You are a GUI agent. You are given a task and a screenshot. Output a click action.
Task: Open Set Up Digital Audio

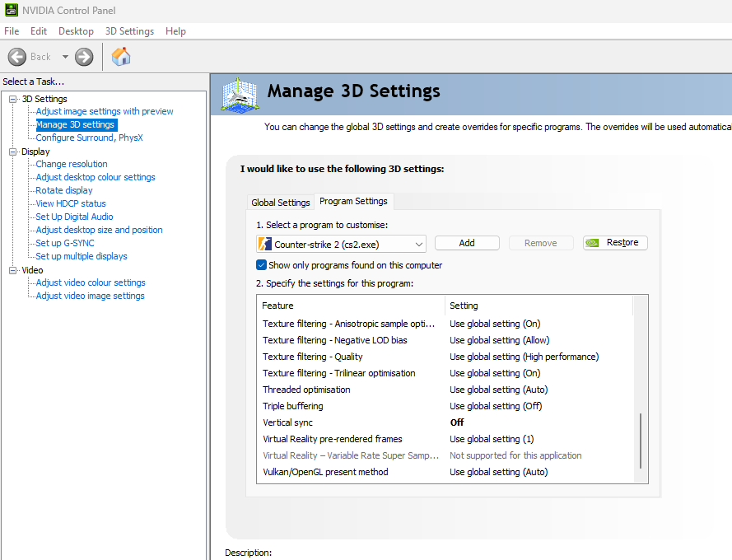[x=74, y=217]
